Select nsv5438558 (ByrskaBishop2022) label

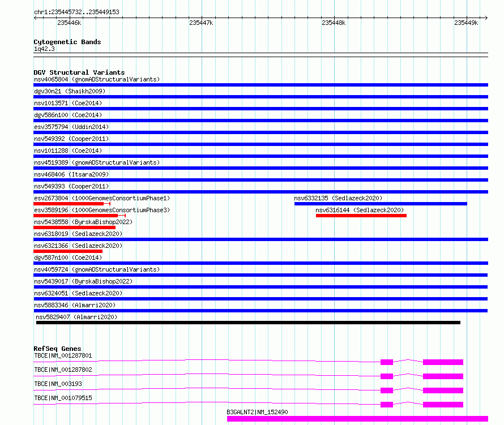83,222
